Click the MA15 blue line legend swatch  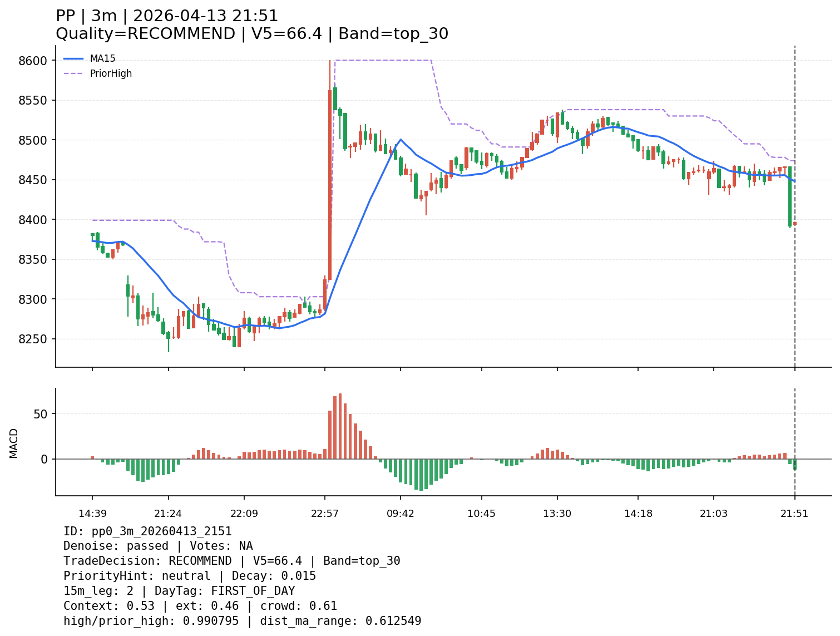click(73, 58)
